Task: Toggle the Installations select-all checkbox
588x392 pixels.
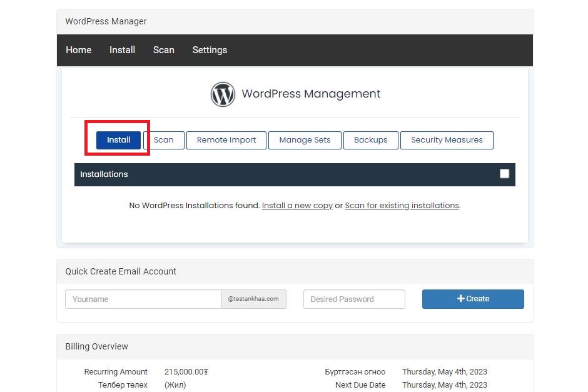Action: (x=504, y=174)
